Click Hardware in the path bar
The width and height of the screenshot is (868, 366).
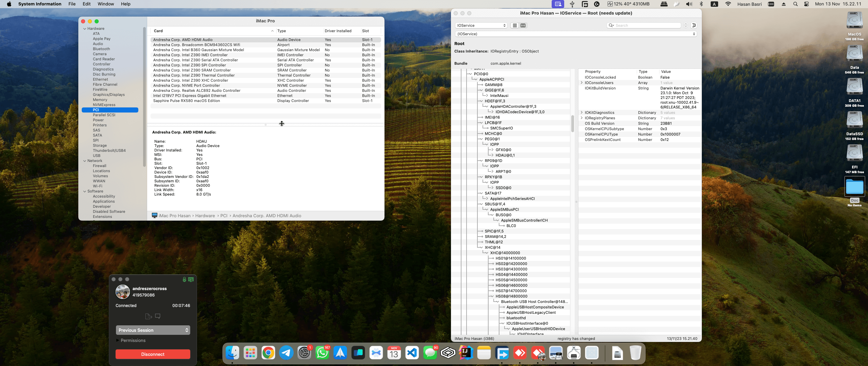click(205, 216)
